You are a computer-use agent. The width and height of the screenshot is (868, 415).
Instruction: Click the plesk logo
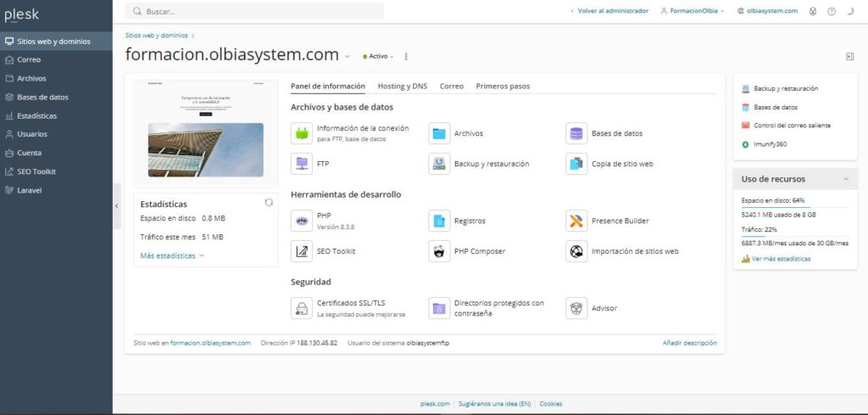click(21, 15)
